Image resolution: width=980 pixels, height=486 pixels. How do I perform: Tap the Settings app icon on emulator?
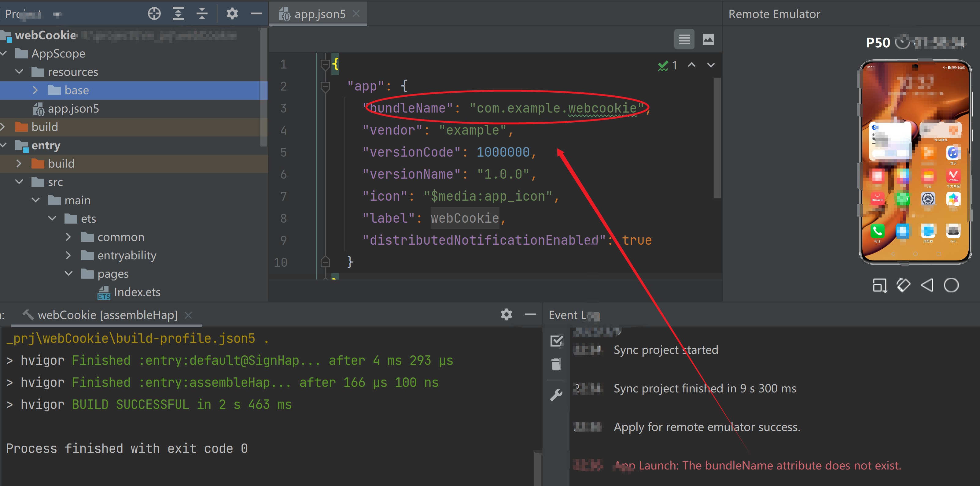[x=928, y=199]
